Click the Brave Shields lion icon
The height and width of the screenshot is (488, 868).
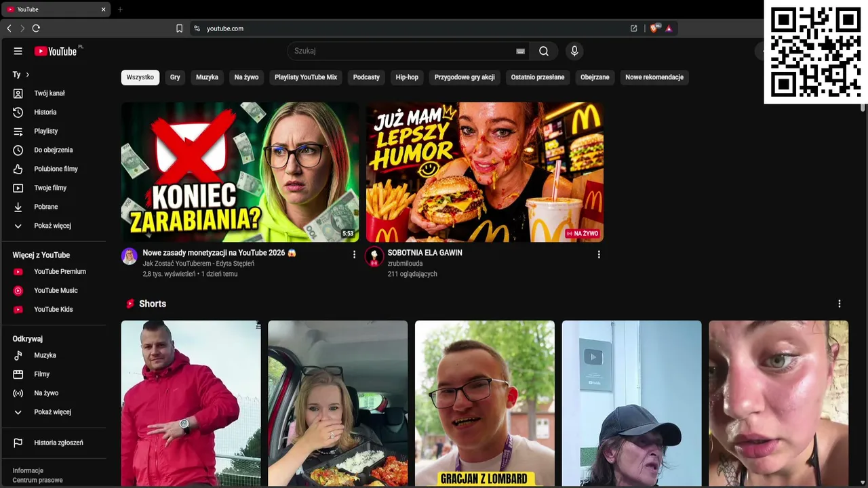click(654, 28)
